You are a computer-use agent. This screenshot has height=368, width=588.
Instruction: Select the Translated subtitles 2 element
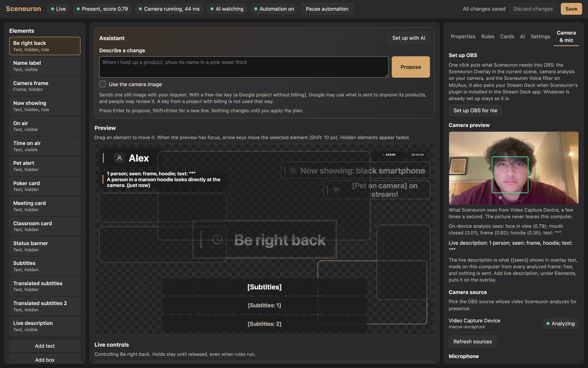point(45,306)
